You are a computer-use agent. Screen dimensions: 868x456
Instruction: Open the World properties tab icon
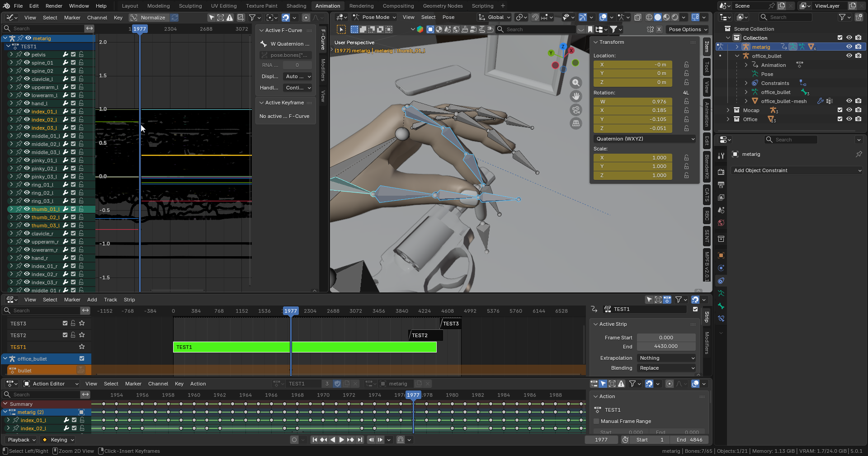coord(721,223)
